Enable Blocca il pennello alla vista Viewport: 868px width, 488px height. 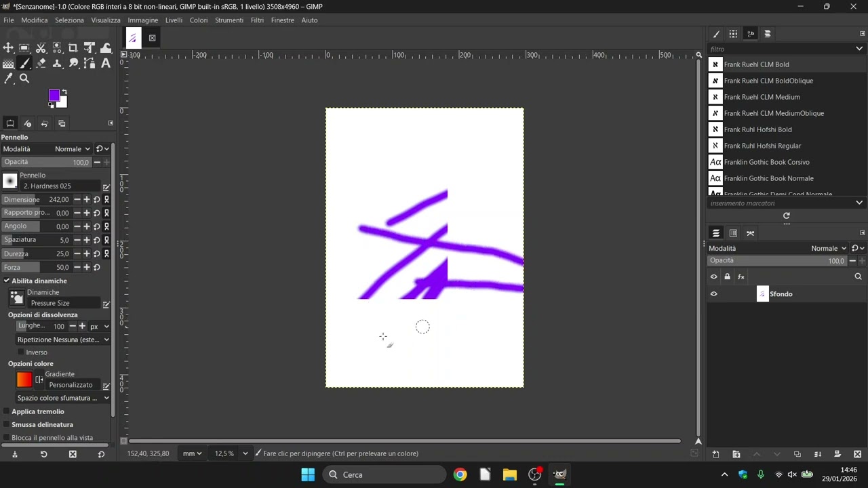(7, 438)
